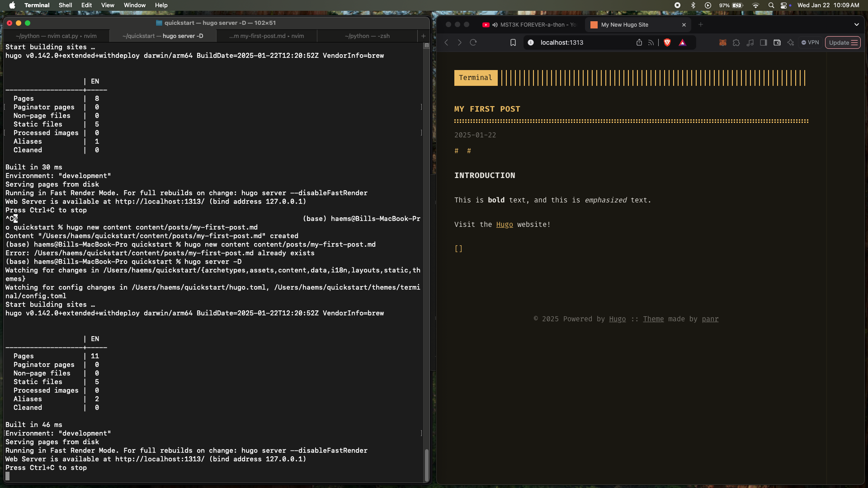This screenshot has width=868, height=488.
Task: Click the Edit menu in Terminal
Action: (86, 5)
